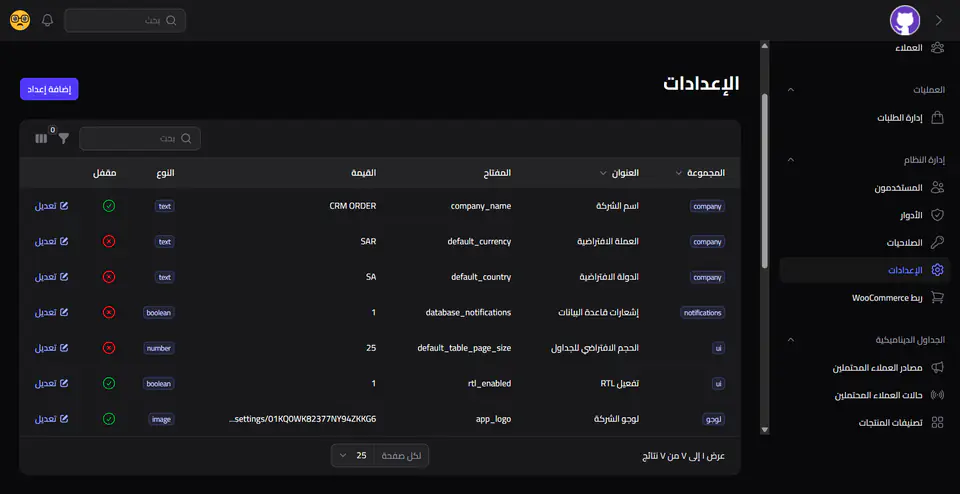
Task: Edit the app_logo setting
Action: [x=51, y=419]
